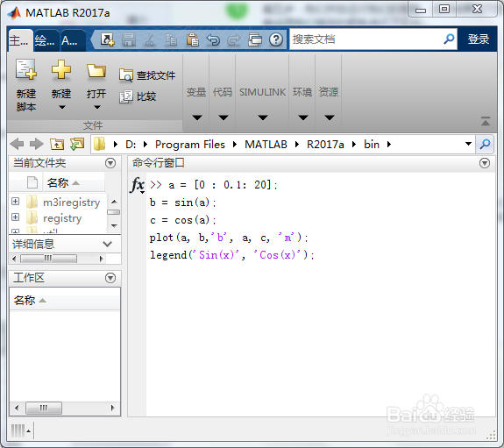Click the command line with legend('Sin(x)', 'Cos(x)')

coord(232,255)
